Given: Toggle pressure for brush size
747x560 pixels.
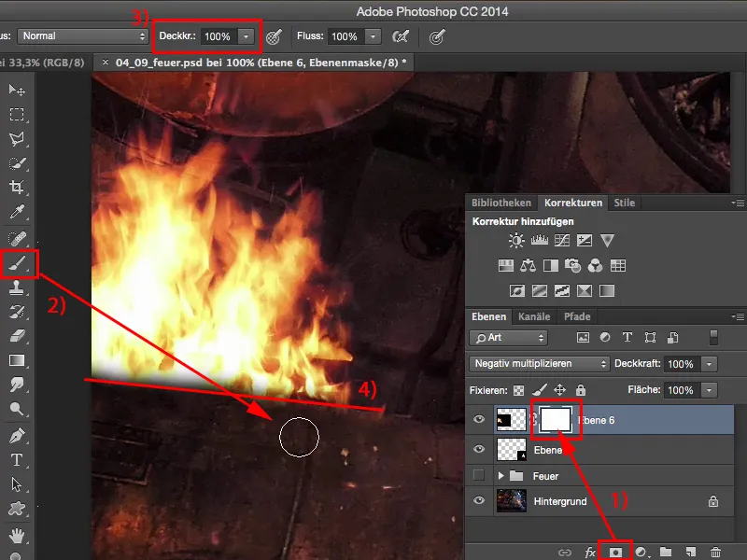Looking at the screenshot, I should (437, 36).
